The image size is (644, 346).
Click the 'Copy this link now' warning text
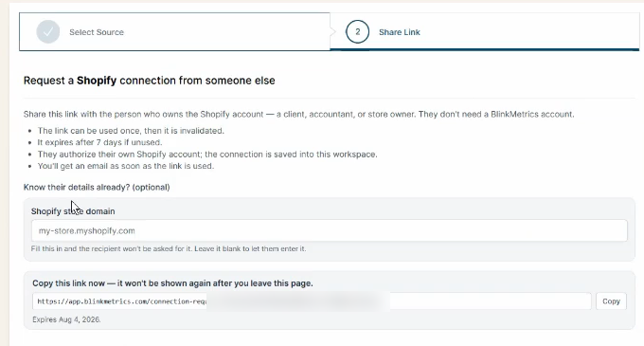tap(172, 283)
